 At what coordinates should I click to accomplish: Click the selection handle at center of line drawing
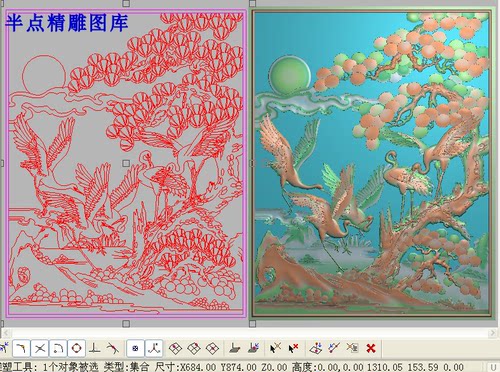(x=126, y=163)
